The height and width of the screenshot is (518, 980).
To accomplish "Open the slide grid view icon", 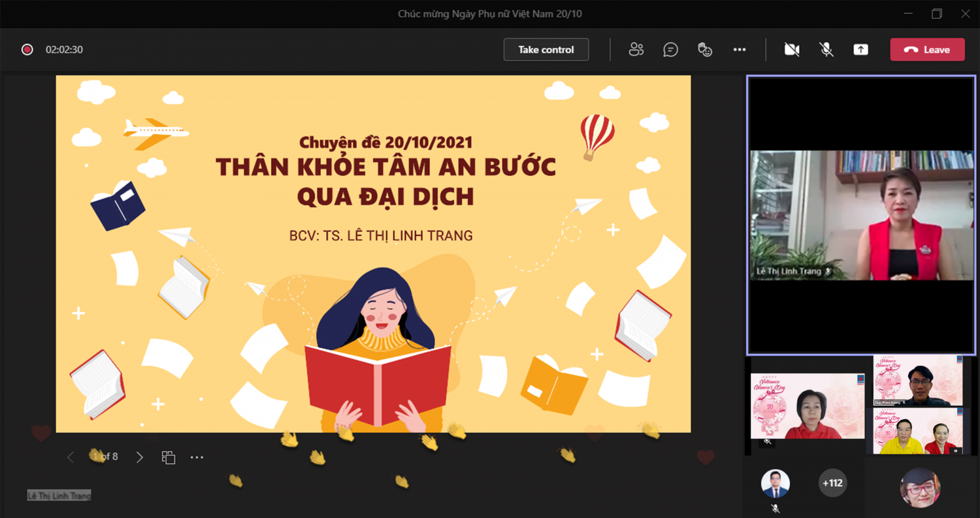I will [x=169, y=457].
